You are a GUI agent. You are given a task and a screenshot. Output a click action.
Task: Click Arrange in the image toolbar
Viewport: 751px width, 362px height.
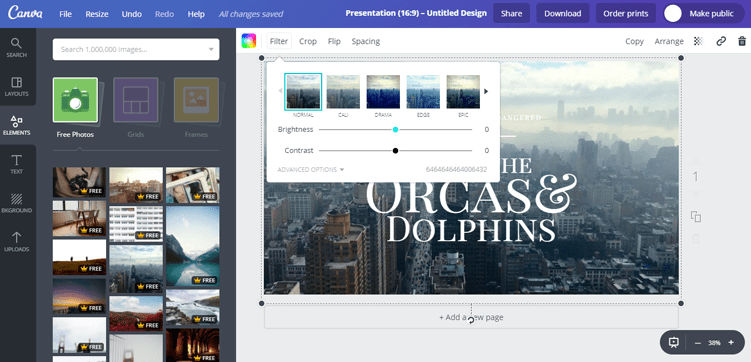[x=669, y=41]
